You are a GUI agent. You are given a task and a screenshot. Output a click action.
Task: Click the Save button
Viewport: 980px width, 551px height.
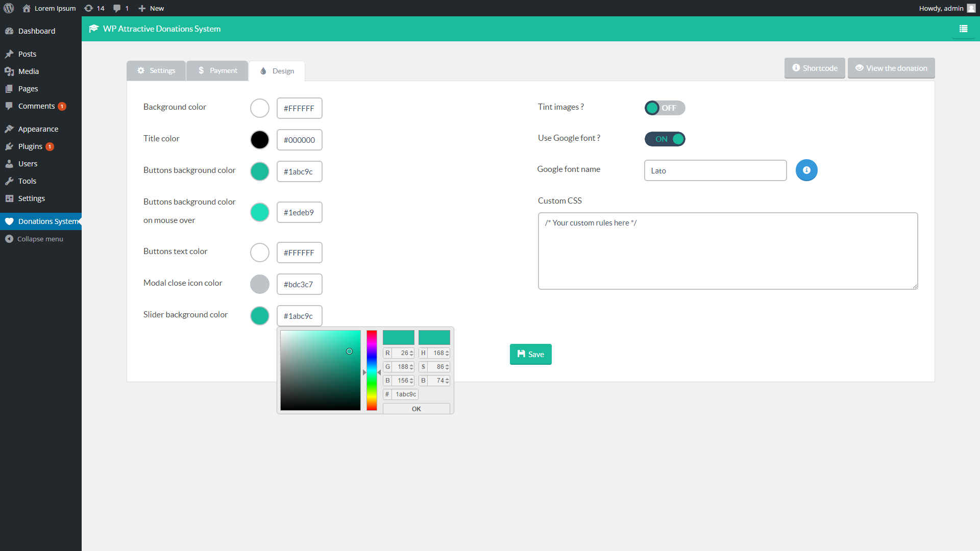[530, 355]
